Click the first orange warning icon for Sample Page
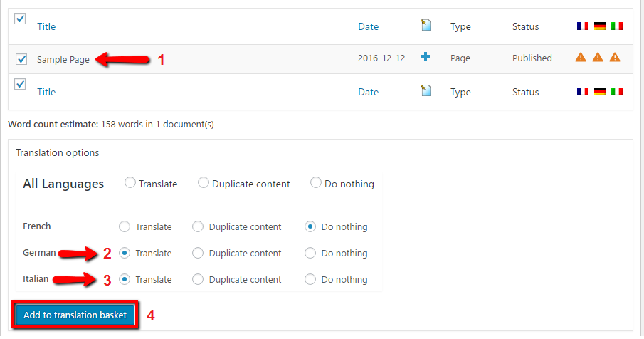Viewport: 644px width, 339px height. (581, 57)
